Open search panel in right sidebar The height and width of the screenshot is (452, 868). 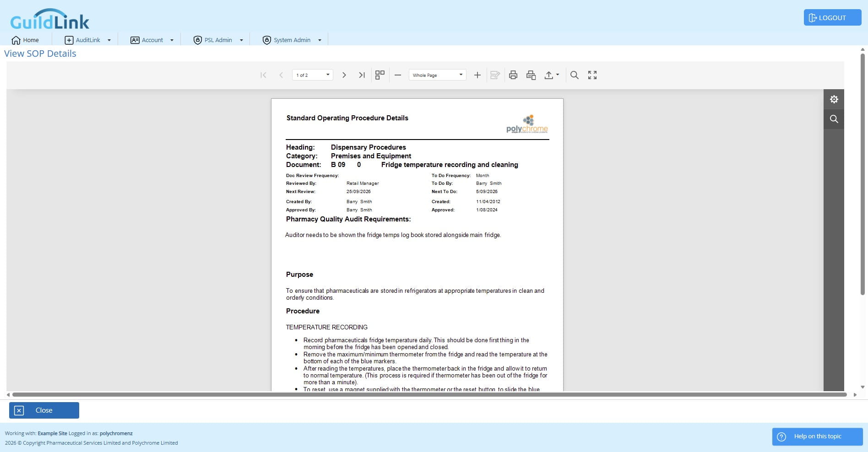click(834, 119)
